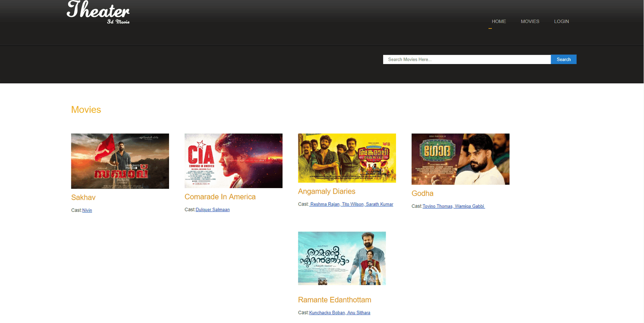Open the Comarade In America title link
The image size is (644, 323).
click(220, 197)
